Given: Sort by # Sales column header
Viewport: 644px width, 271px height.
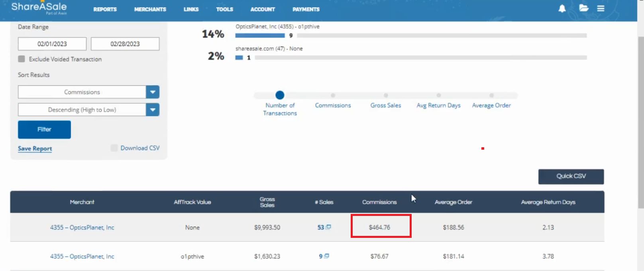Looking at the screenshot, I should 324,202.
